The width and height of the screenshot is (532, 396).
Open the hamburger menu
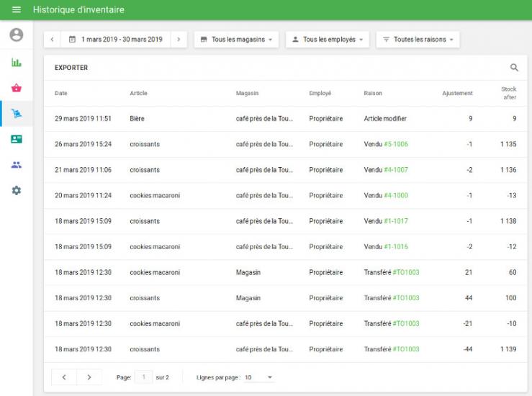[17, 9]
